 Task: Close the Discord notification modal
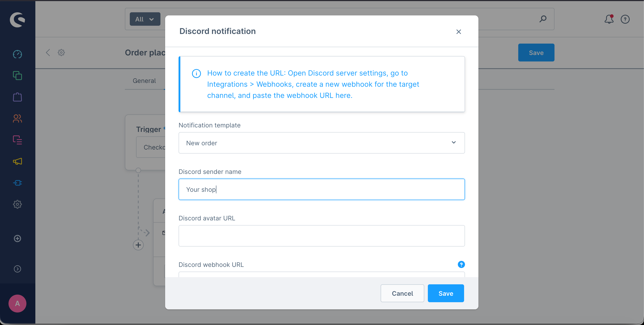458,32
